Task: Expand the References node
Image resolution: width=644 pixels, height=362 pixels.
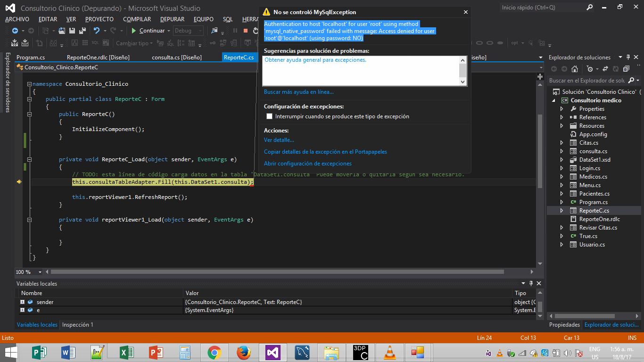Action: pos(561,117)
